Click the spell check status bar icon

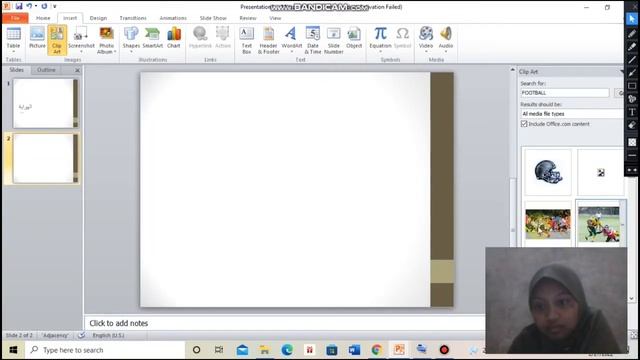point(81,335)
